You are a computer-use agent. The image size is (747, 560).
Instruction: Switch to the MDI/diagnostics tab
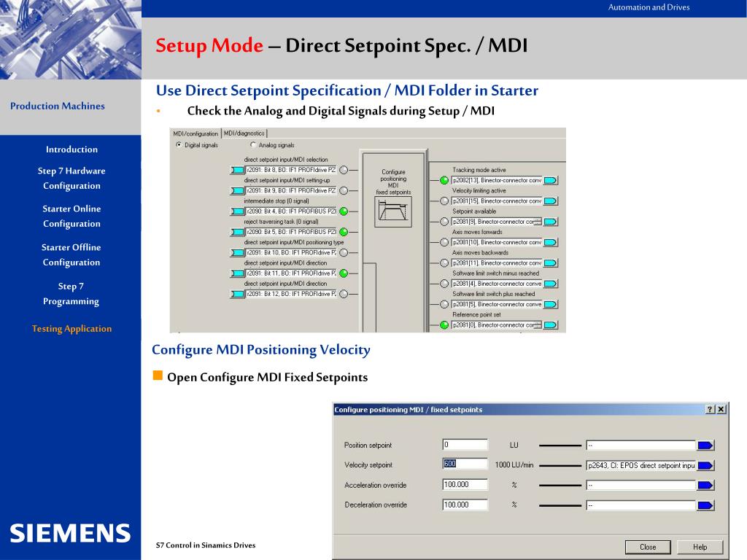(x=244, y=133)
